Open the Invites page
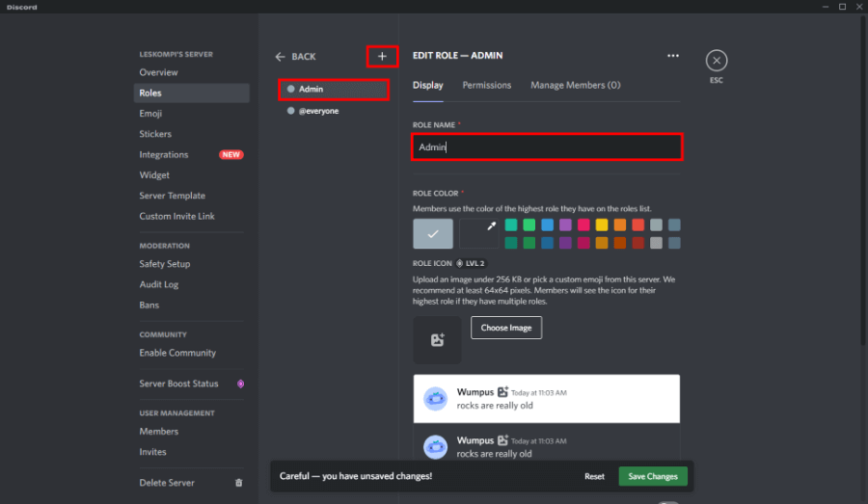 coord(191,451)
